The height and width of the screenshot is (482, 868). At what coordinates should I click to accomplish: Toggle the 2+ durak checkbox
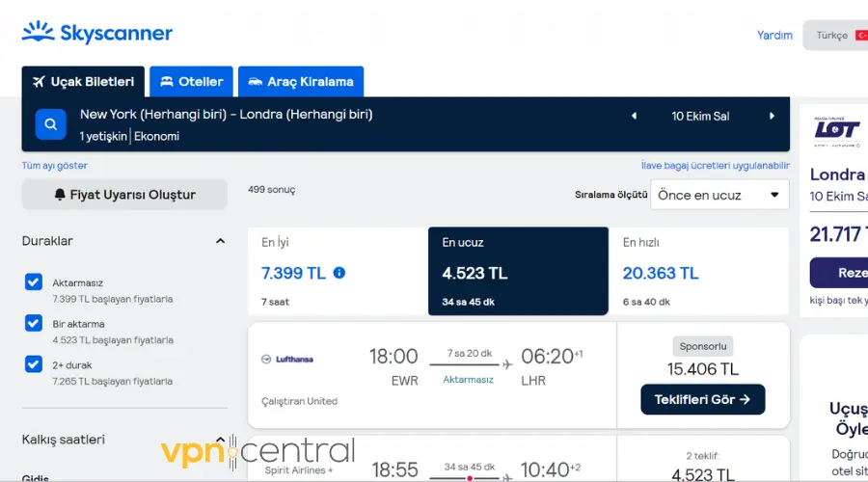point(33,364)
